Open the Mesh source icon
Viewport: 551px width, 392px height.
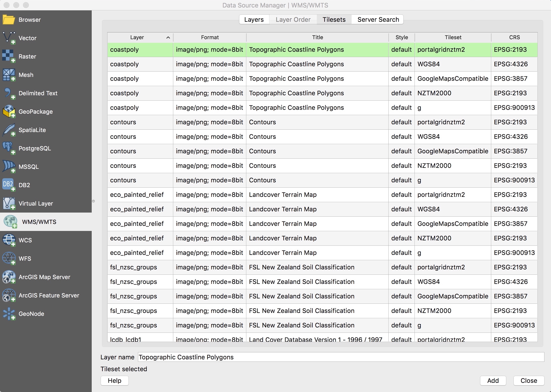pyautogui.click(x=9, y=75)
